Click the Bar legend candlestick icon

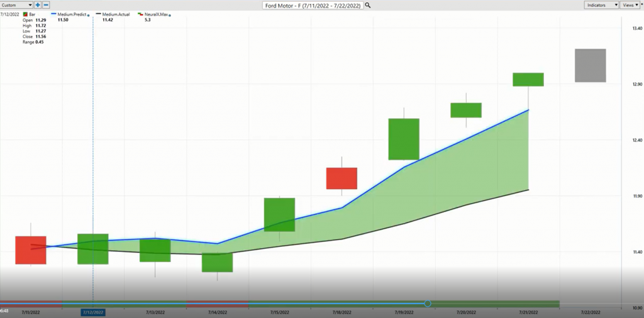click(25, 14)
